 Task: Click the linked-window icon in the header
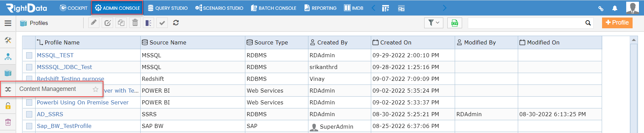[401, 8]
